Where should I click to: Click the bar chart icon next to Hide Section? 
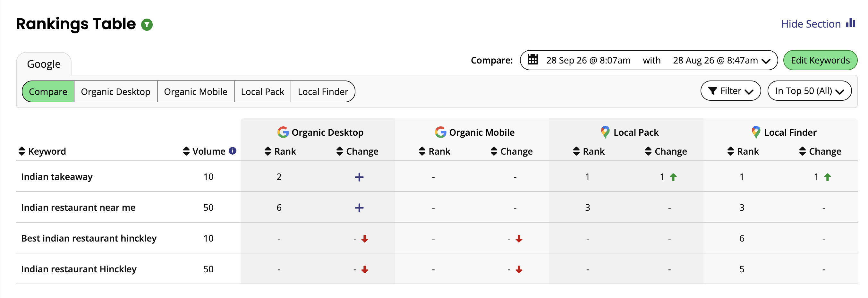click(x=850, y=23)
